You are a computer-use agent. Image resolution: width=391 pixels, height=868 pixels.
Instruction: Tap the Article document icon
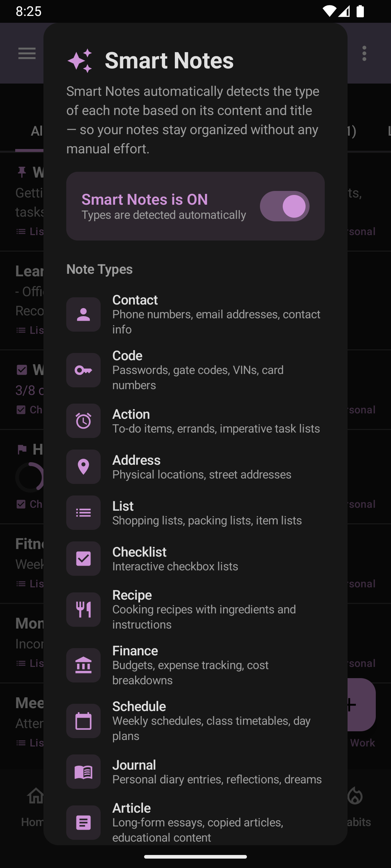pos(83,822)
